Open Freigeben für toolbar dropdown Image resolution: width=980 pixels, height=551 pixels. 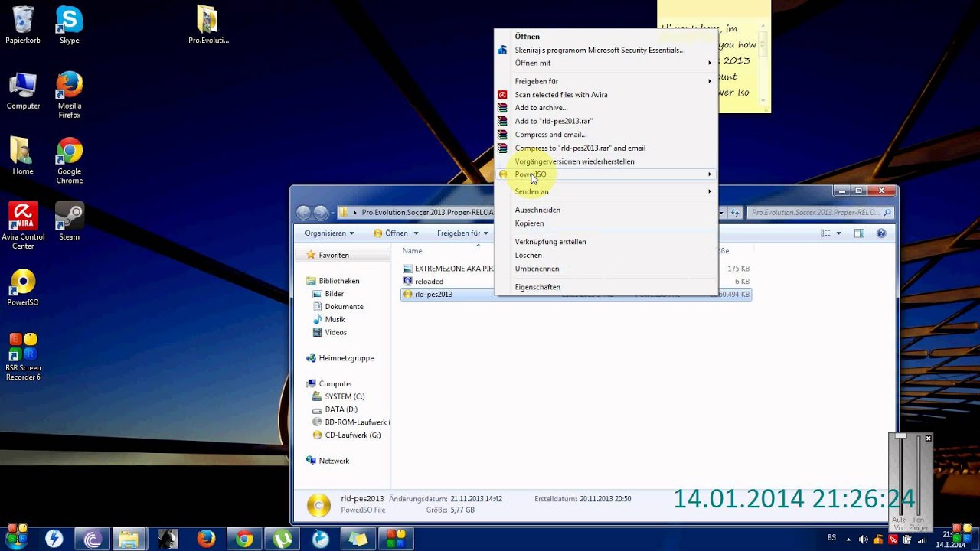(463, 233)
